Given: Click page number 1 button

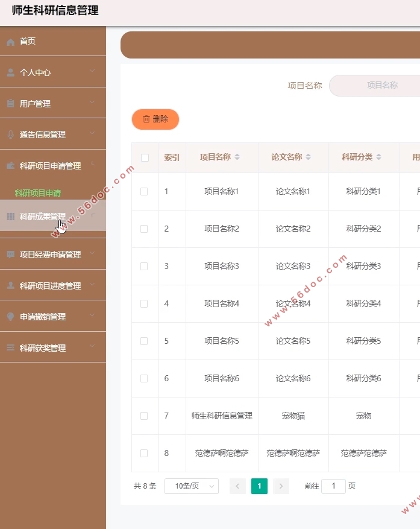Looking at the screenshot, I should pyautogui.click(x=259, y=486).
